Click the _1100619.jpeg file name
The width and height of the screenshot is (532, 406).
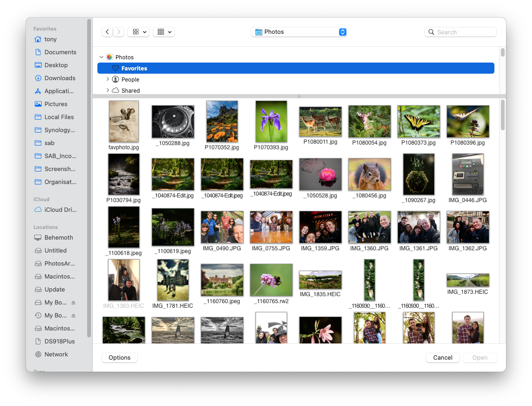coord(173,251)
